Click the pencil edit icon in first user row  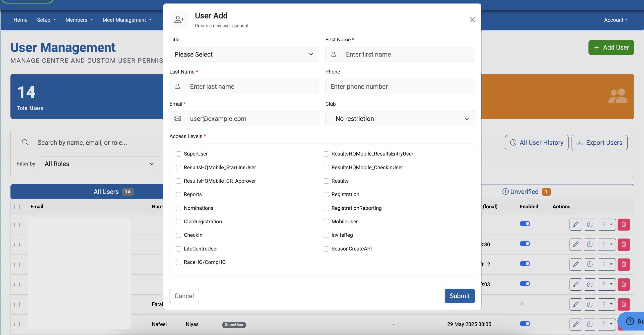coord(576,224)
